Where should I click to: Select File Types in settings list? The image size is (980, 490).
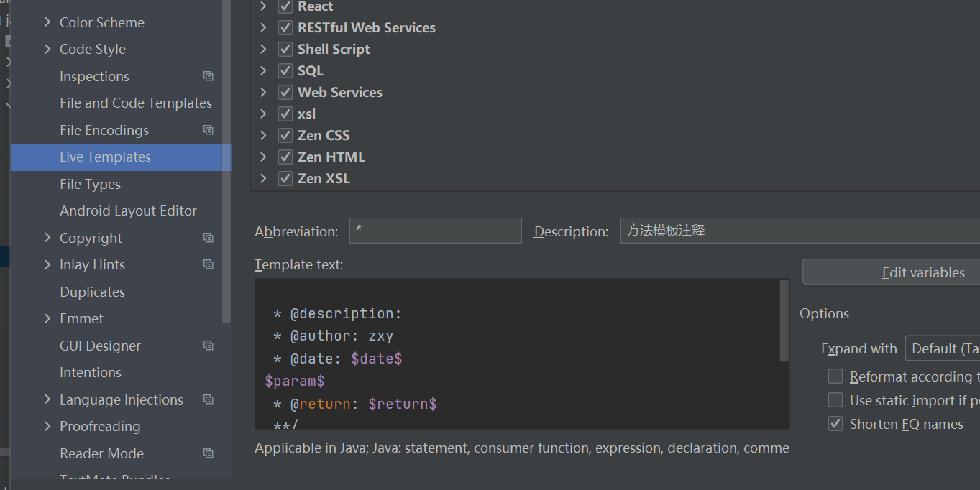pyautogui.click(x=90, y=184)
